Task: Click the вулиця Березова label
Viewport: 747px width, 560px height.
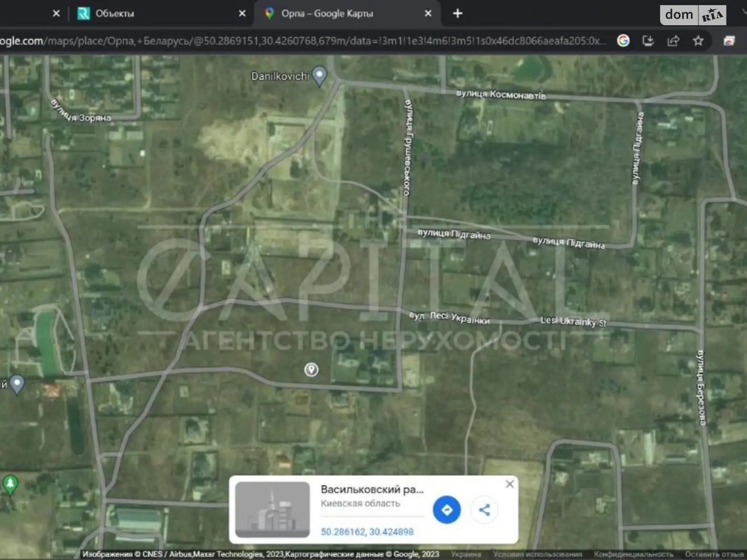Action: pyautogui.click(x=701, y=387)
